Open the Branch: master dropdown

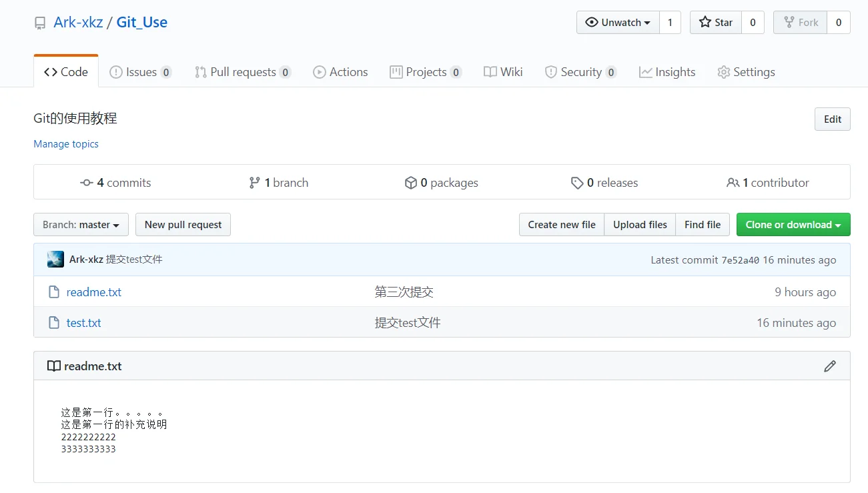(81, 225)
